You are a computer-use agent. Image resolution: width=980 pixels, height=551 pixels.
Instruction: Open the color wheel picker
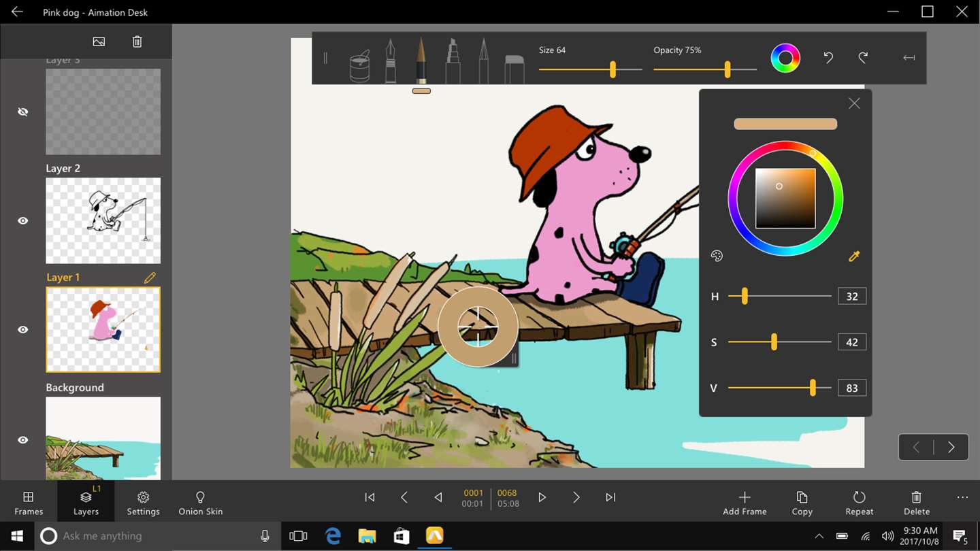(785, 59)
